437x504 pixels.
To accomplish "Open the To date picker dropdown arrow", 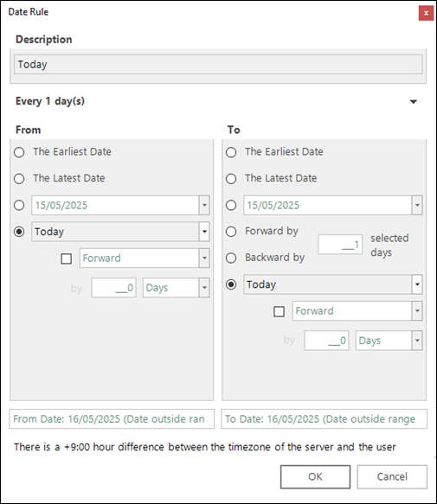I will click(x=417, y=205).
